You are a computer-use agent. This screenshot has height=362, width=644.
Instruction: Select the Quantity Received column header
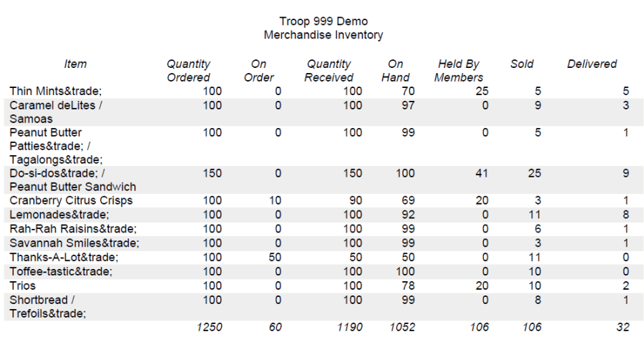point(328,71)
